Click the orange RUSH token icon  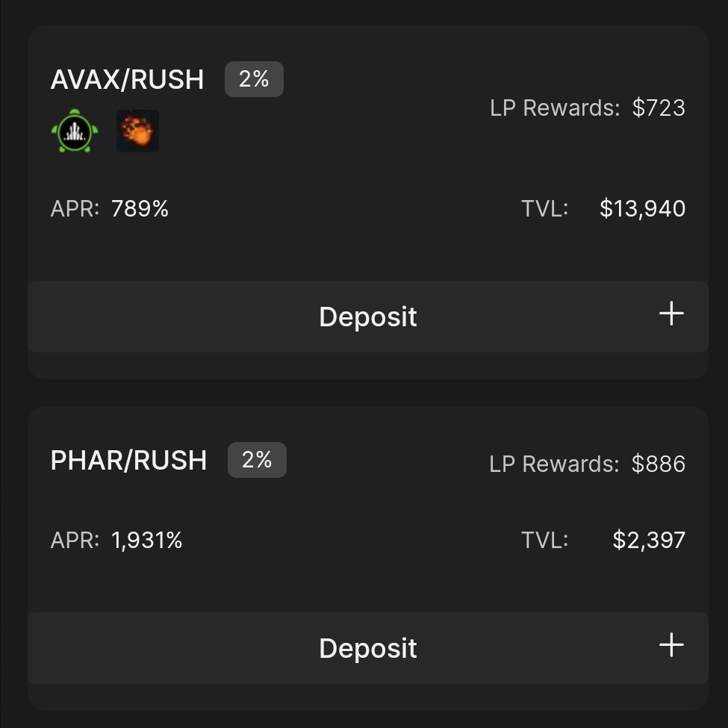137,131
